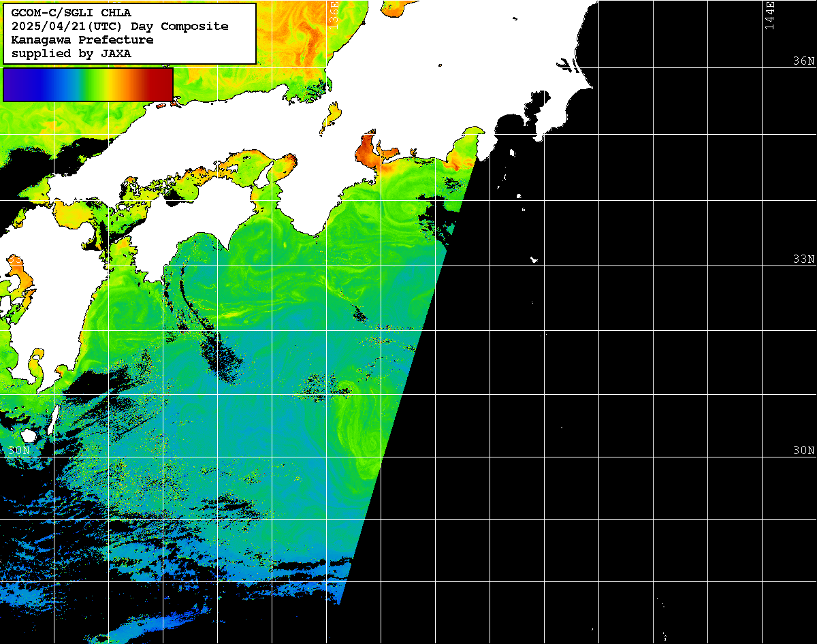Viewport: 817px width, 644px height.
Task: Click the 30N latitude label on right edge
Action: click(803, 451)
